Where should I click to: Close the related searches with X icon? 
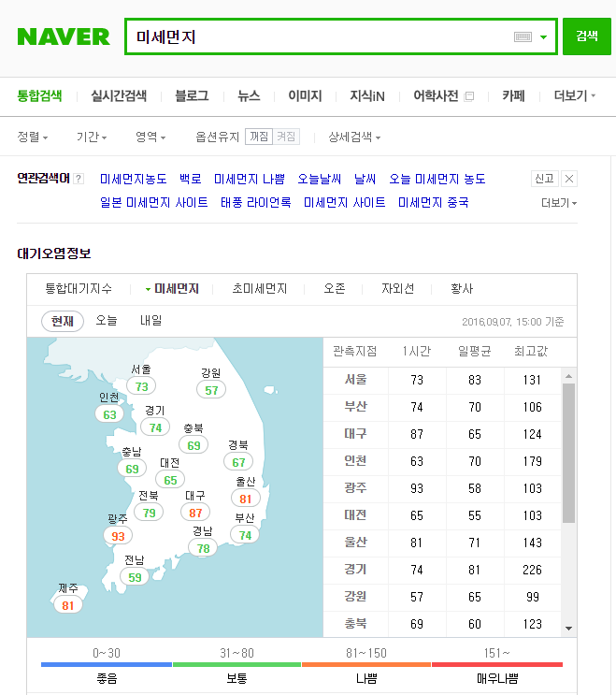pyautogui.click(x=569, y=179)
